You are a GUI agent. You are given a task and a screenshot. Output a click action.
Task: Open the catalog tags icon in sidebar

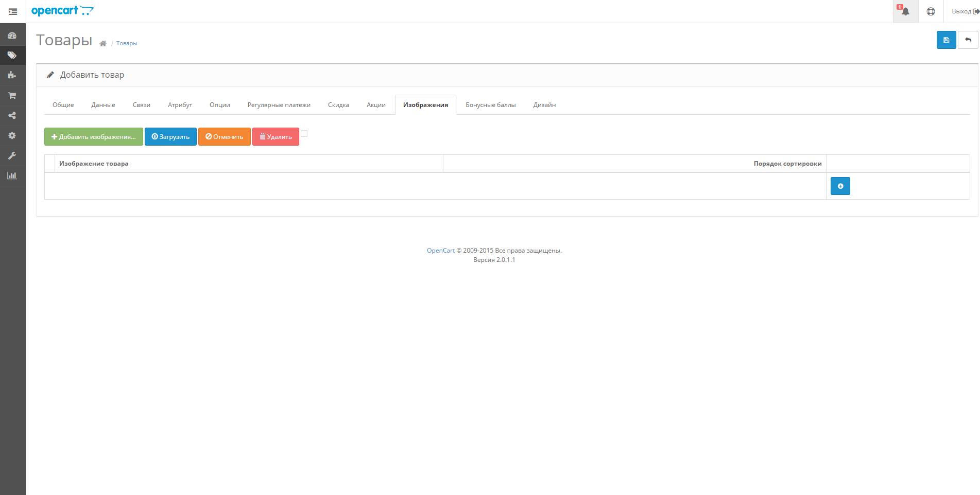pyautogui.click(x=12, y=55)
